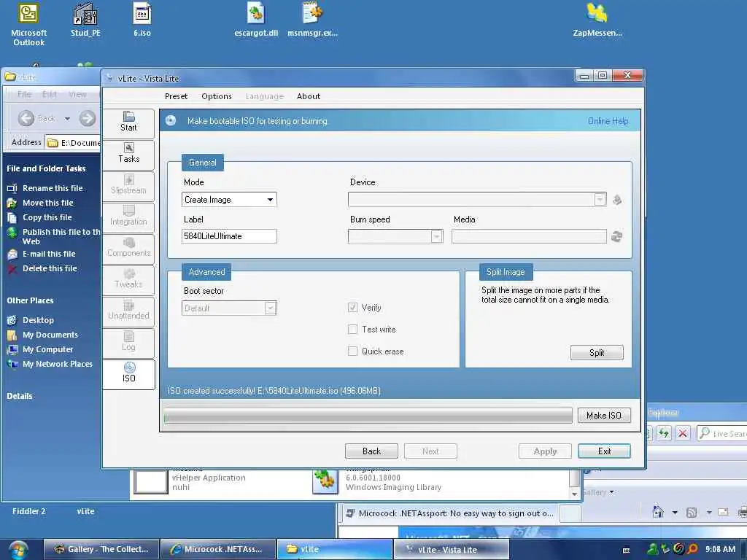Open the Log sidebar entry

pyautogui.click(x=128, y=343)
